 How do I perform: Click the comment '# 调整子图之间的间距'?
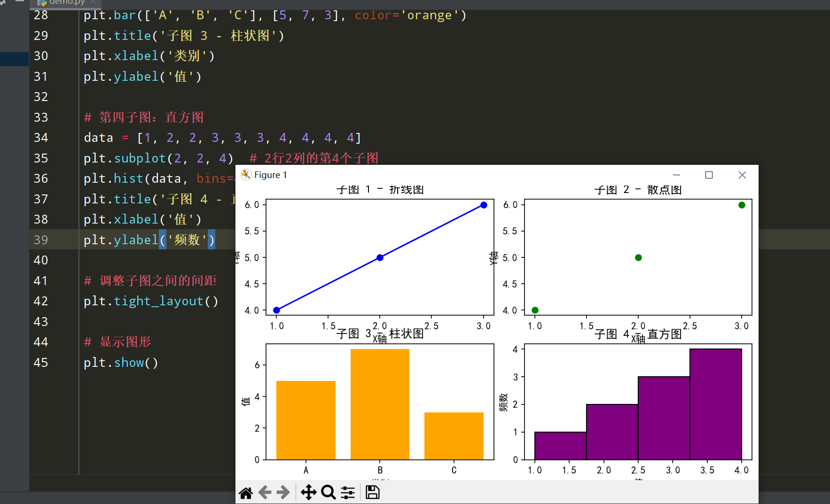pos(150,281)
